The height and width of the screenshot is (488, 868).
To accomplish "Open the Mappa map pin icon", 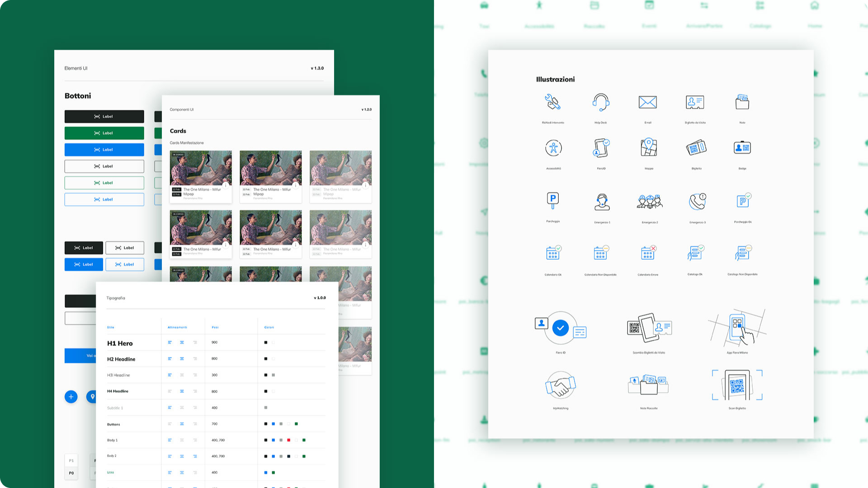I will point(649,147).
